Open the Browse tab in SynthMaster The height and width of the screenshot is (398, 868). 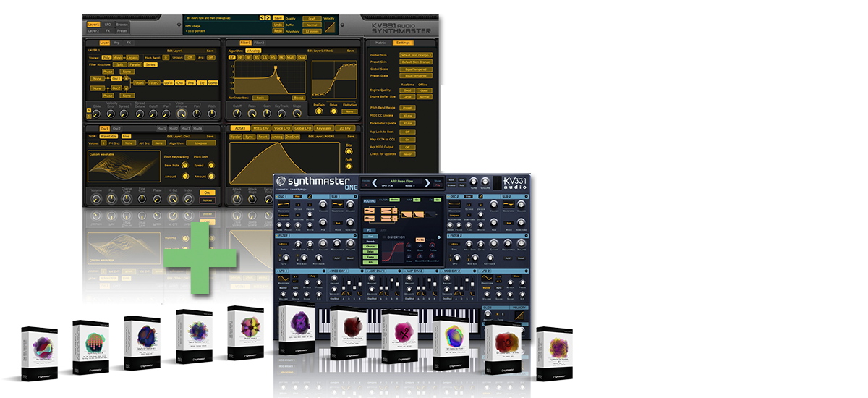click(122, 25)
